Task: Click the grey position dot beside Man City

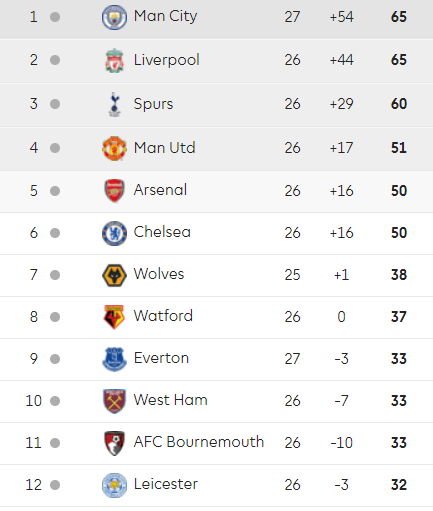Action: point(55,17)
